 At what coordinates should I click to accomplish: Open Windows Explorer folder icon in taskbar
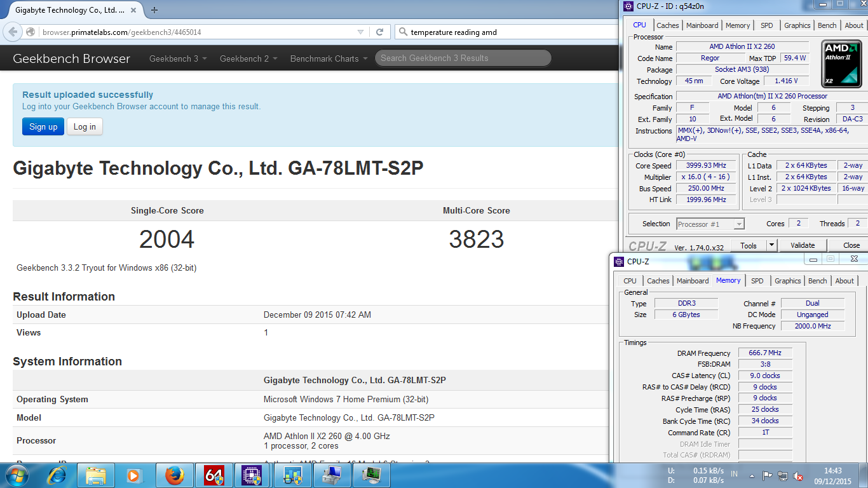[96, 475]
